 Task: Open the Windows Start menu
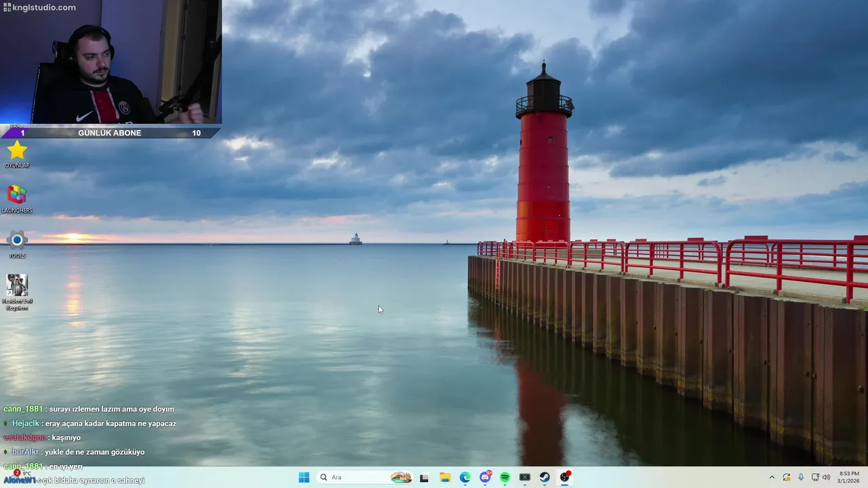coord(304,477)
